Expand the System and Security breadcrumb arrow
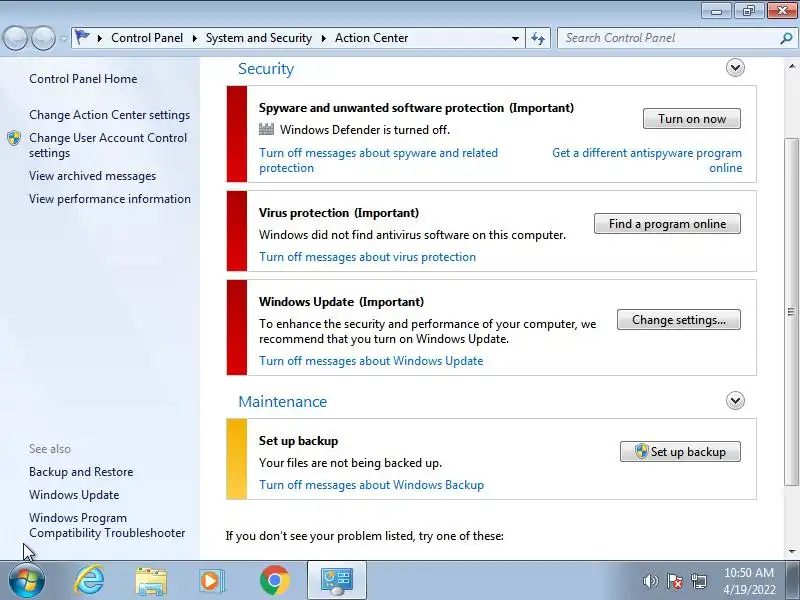Image resolution: width=800 pixels, height=600 pixels. pyautogui.click(x=323, y=38)
